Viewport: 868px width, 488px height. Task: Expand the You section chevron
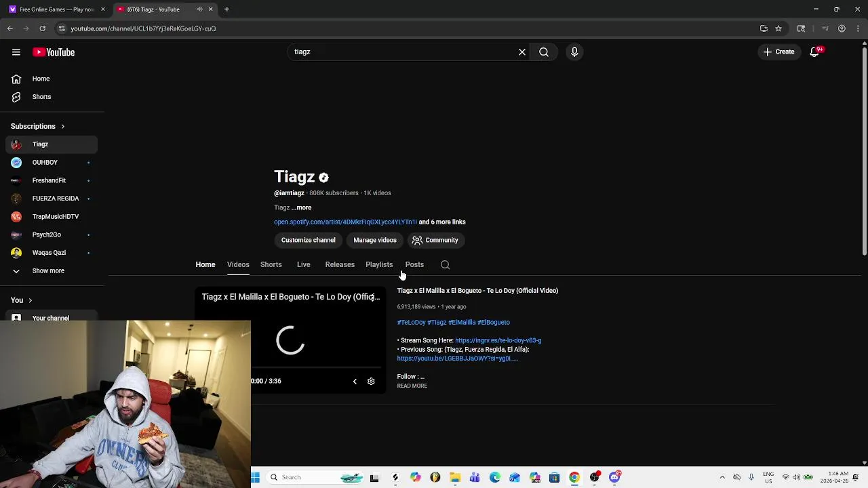coord(30,300)
